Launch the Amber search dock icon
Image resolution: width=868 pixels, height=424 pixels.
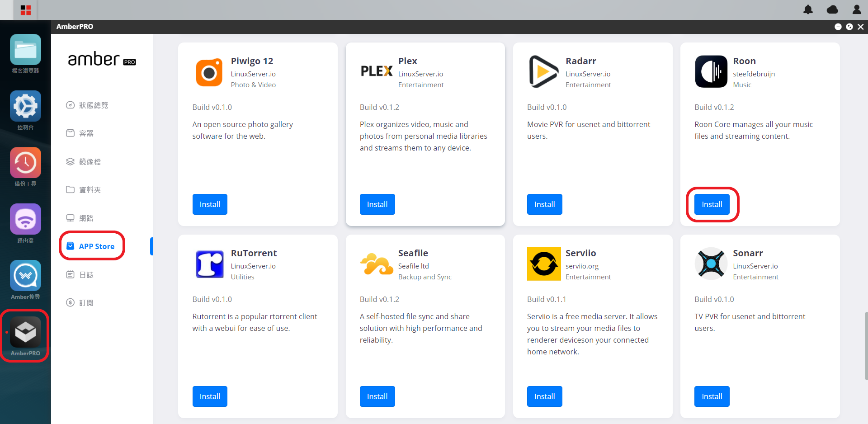coord(25,275)
